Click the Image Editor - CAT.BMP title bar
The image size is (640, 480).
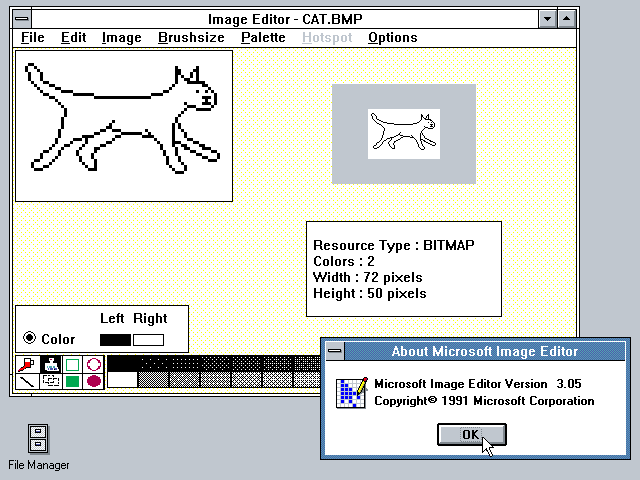285,19
